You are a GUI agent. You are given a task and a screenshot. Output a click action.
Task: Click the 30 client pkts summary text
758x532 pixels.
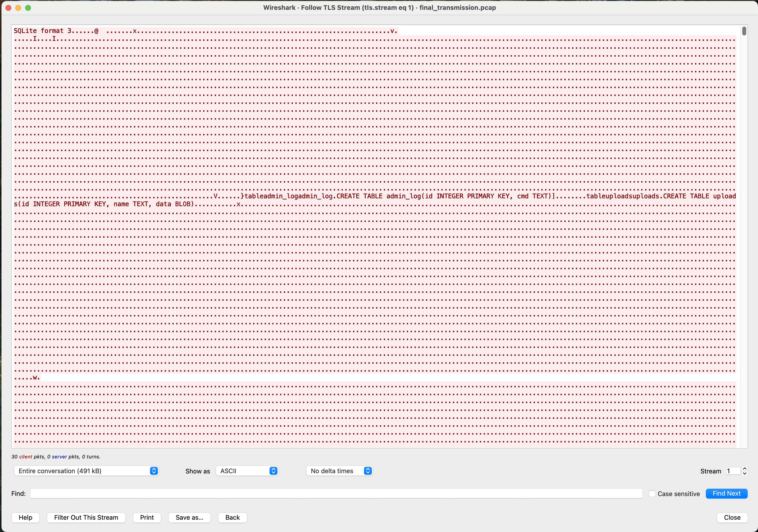56,457
